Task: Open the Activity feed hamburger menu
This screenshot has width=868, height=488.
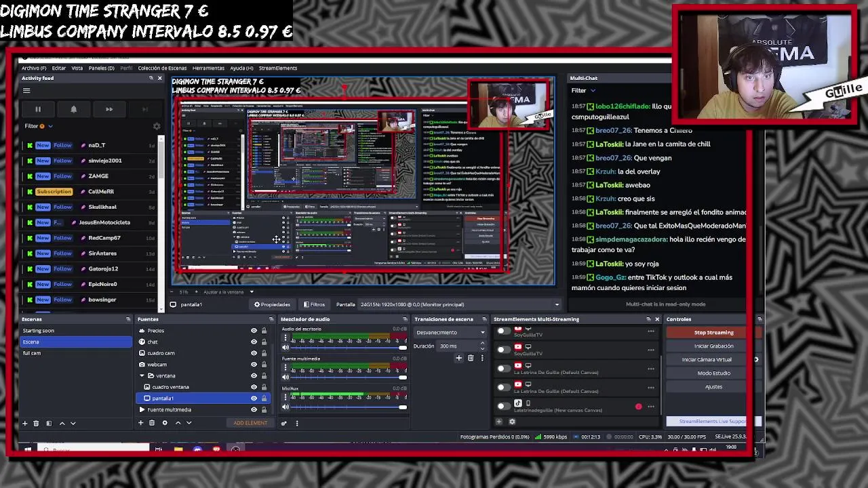Action: (x=26, y=90)
